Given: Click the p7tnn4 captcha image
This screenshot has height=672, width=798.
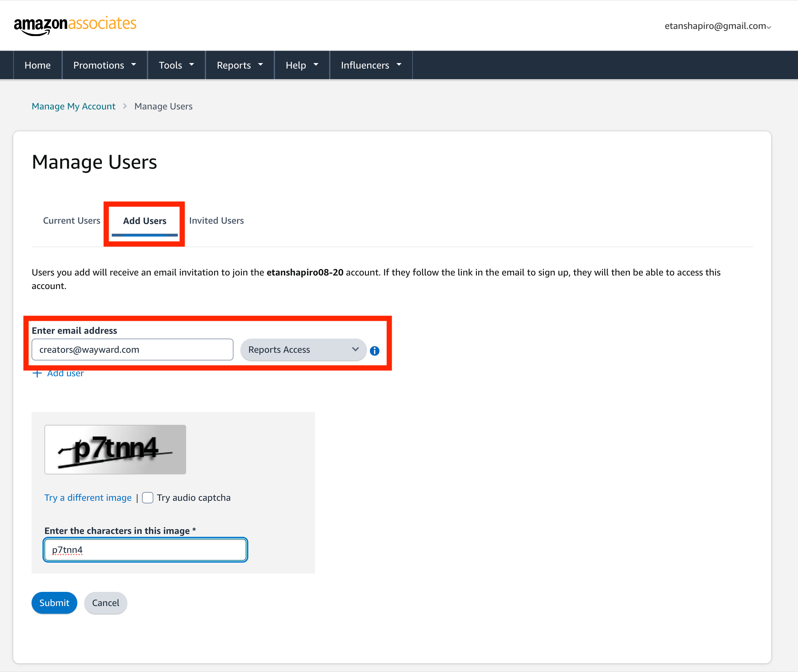Looking at the screenshot, I should point(115,450).
